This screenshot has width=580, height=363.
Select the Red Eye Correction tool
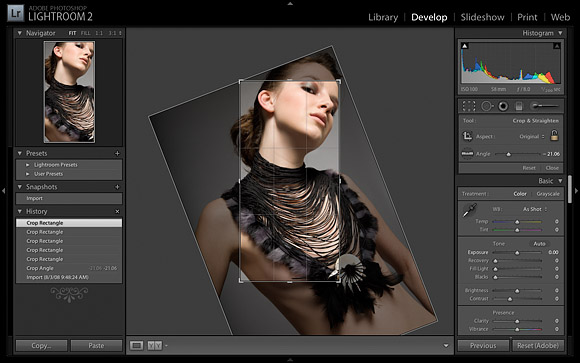(503, 106)
